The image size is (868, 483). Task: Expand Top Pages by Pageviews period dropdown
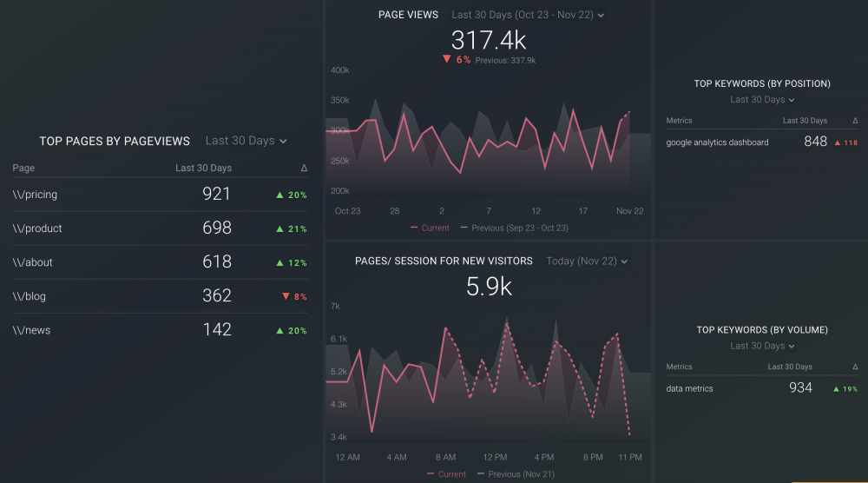click(x=246, y=141)
